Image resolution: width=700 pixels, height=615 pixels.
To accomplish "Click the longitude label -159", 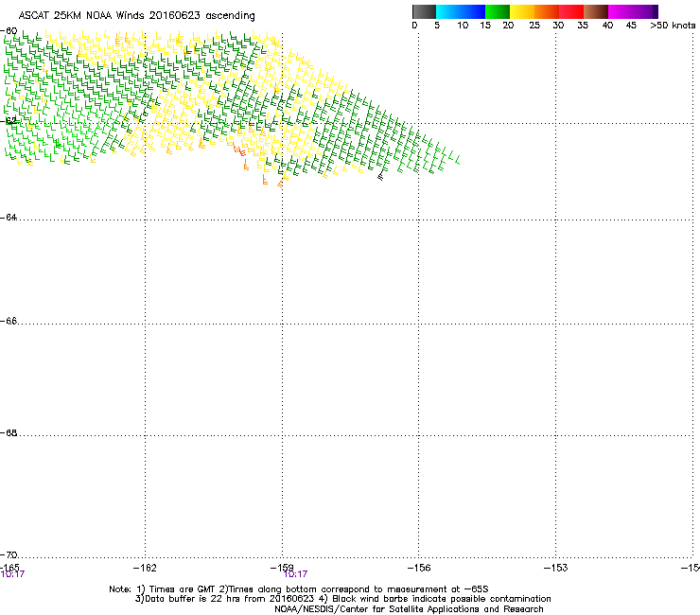I will click(282, 568).
